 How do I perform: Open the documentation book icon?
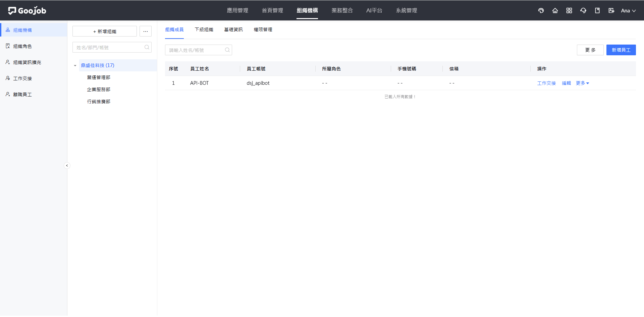click(x=597, y=10)
